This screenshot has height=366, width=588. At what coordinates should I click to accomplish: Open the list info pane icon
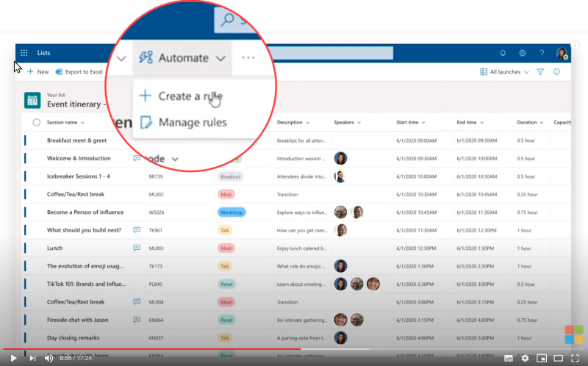556,71
